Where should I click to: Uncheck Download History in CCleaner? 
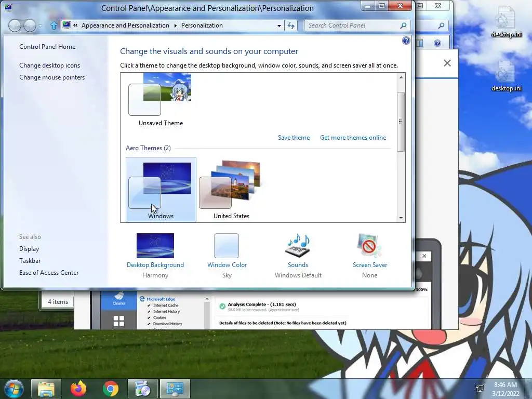pos(149,324)
